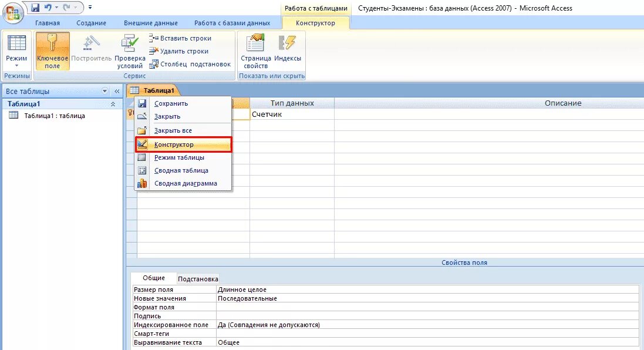Choose Сохранить from the context menu

click(171, 103)
